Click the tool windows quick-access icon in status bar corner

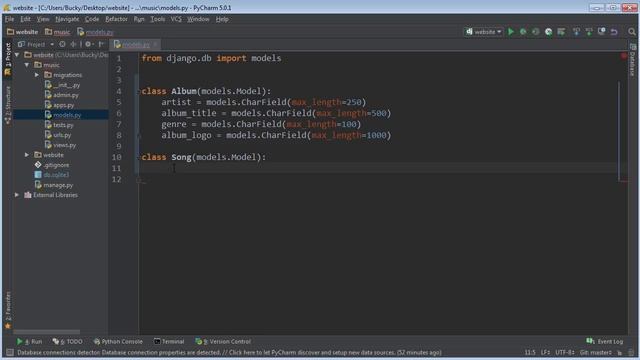(10, 352)
